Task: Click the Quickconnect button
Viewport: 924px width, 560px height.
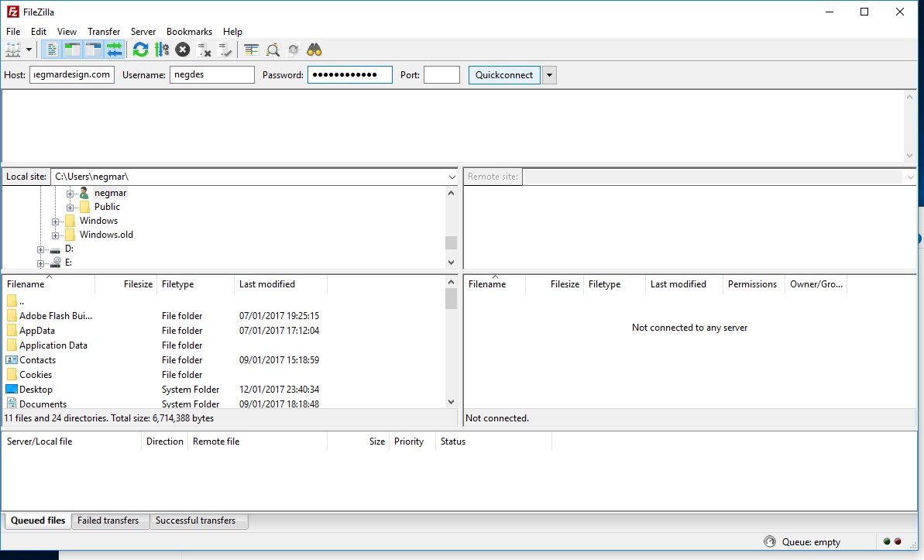Action: [x=504, y=75]
